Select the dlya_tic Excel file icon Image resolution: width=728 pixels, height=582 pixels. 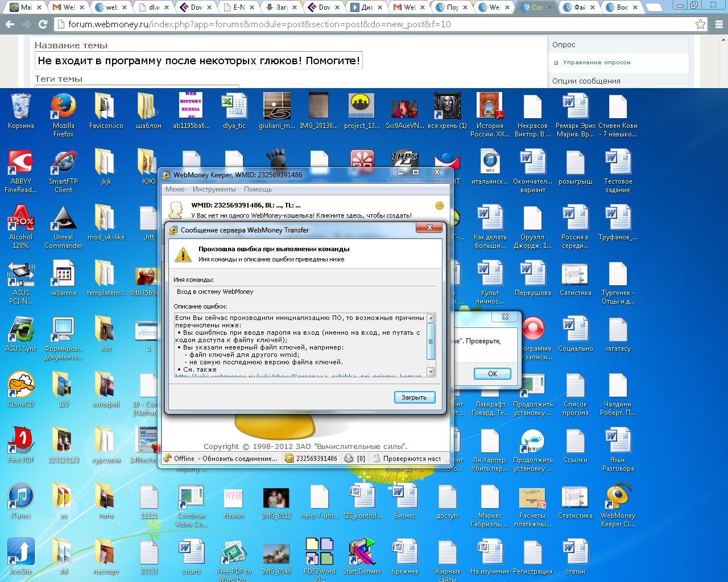234,111
